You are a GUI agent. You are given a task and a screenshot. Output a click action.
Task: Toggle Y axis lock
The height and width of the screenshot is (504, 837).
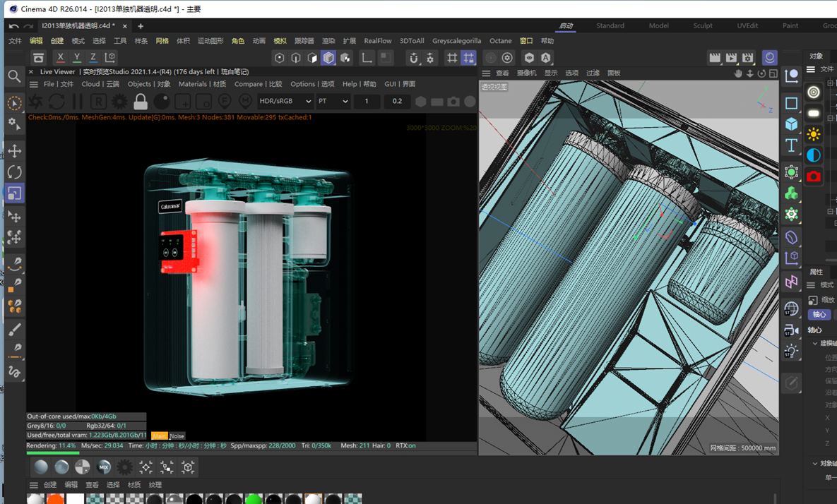pyautogui.click(x=77, y=57)
